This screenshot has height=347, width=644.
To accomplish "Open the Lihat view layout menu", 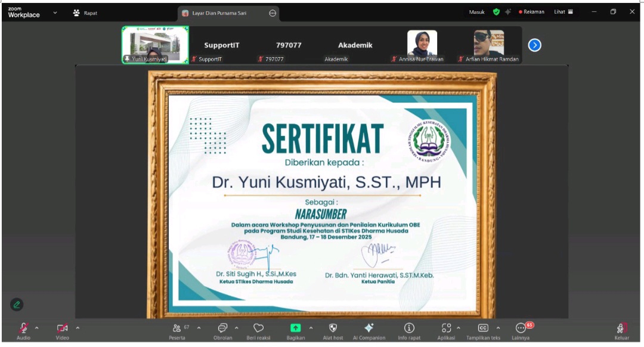I will [561, 11].
